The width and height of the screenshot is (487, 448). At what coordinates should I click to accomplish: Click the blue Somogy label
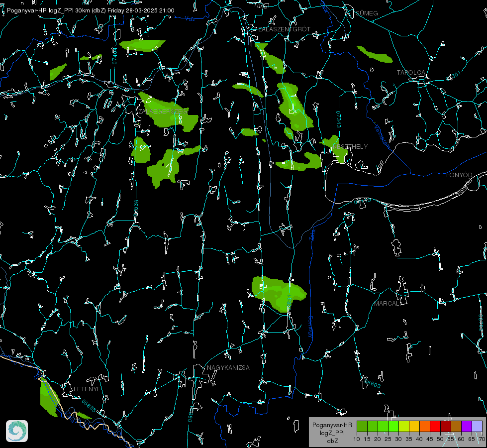[310, 327]
